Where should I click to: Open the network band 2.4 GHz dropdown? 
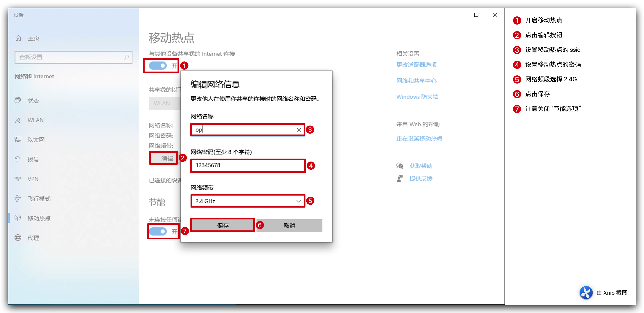(248, 201)
